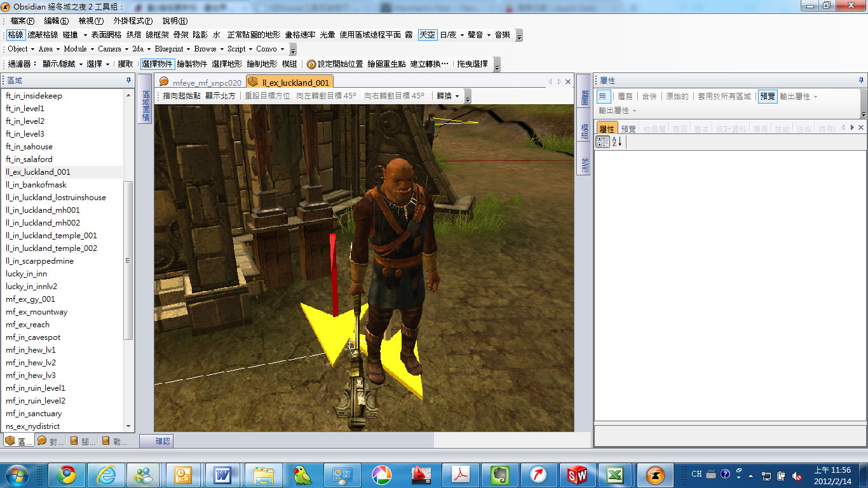Switch to the mfeye_mf_xnpc020 tab
The width and height of the screenshot is (868, 488).
click(x=201, y=83)
